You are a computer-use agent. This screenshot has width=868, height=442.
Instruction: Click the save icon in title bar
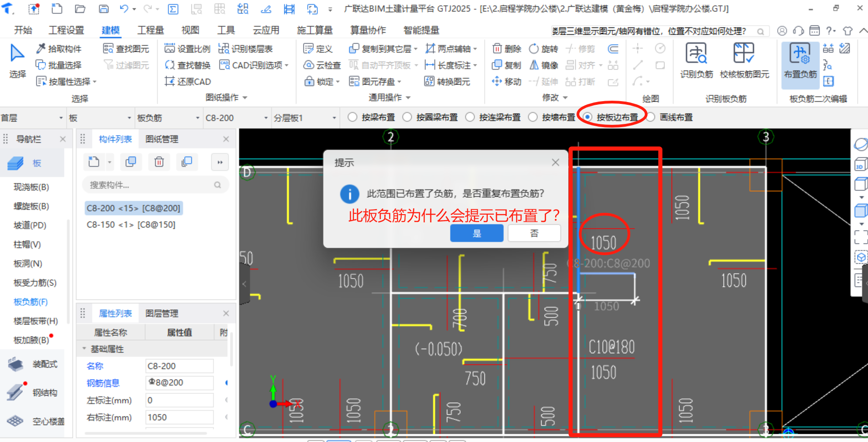tap(104, 9)
